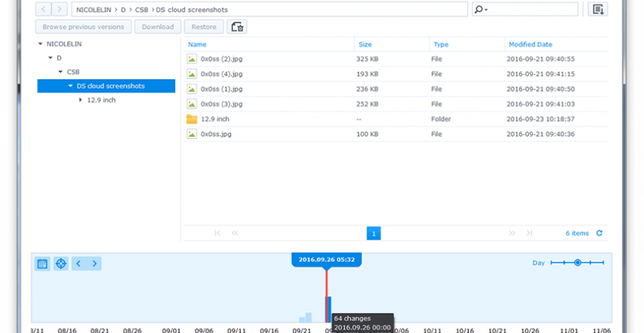Go back with the navigation arrow
The width and height of the screenshot is (644, 333).
pos(43,9)
